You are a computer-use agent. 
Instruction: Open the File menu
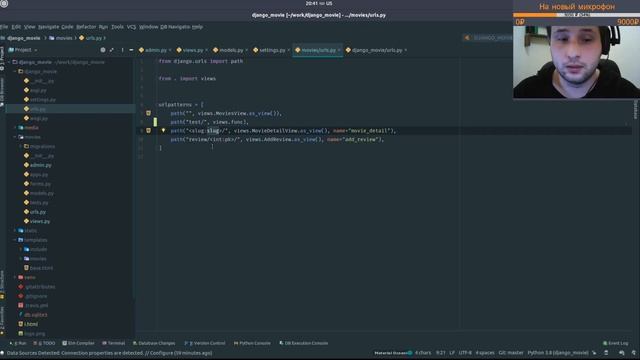pyautogui.click(x=4, y=27)
